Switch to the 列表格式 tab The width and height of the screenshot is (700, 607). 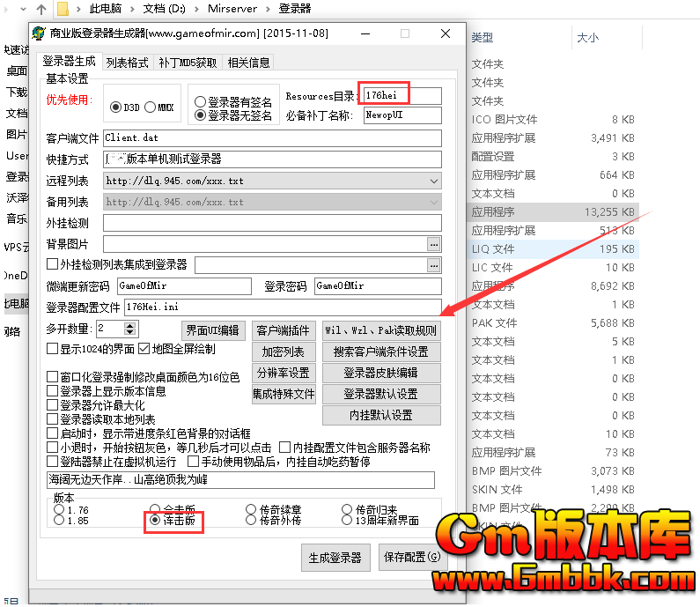[x=127, y=63]
